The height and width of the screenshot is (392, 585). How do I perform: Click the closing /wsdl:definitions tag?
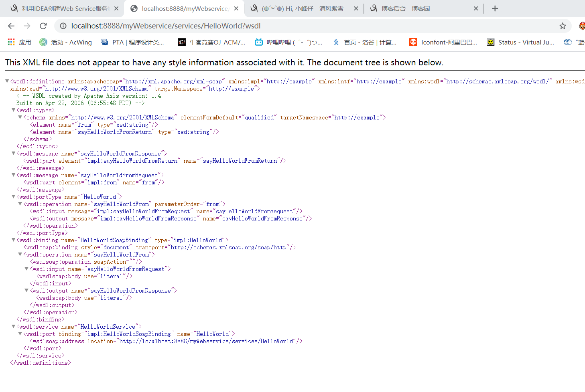pyautogui.click(x=41, y=363)
